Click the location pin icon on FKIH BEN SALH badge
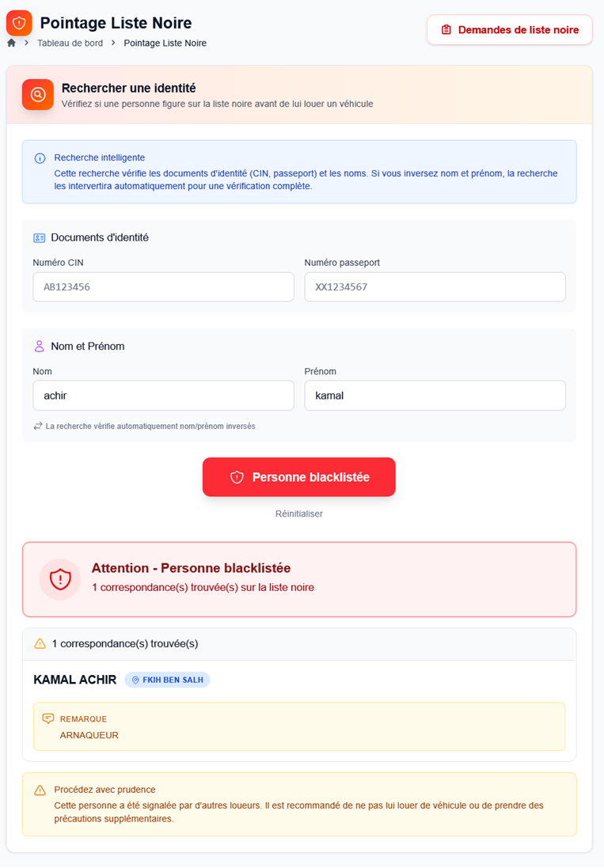The width and height of the screenshot is (604, 868). (136, 680)
